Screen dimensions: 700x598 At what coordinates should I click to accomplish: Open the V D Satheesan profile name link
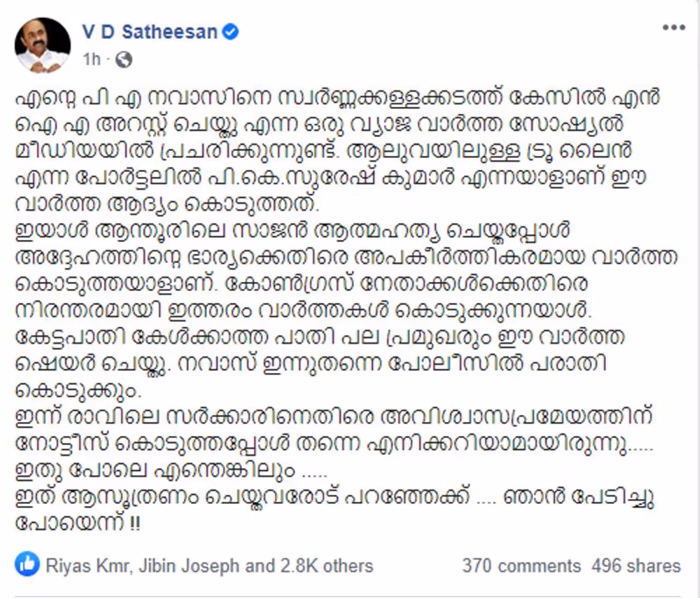150,32
